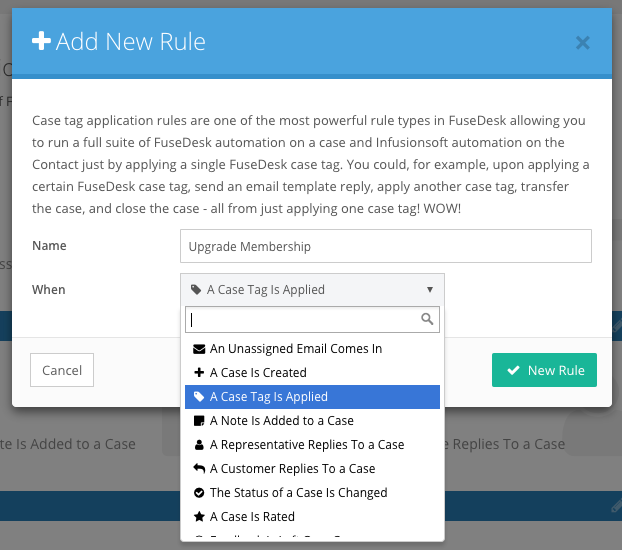Click the star icon for A Case Is Rated

pos(199,517)
